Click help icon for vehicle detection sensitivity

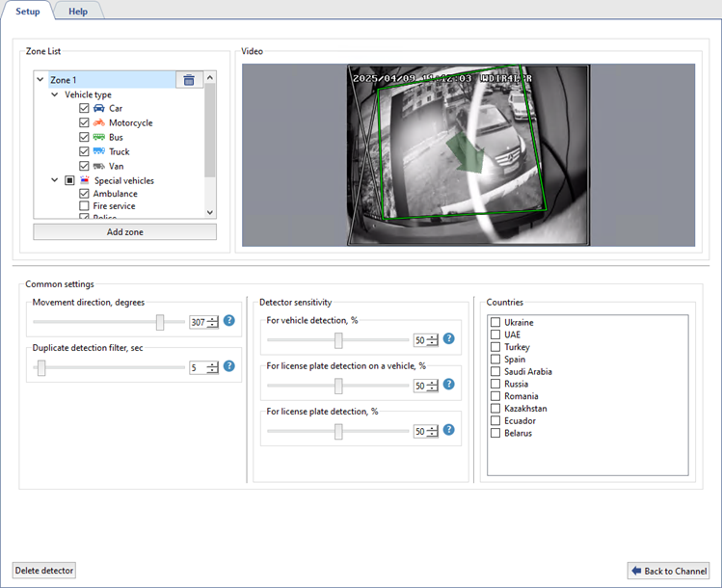coord(448,339)
